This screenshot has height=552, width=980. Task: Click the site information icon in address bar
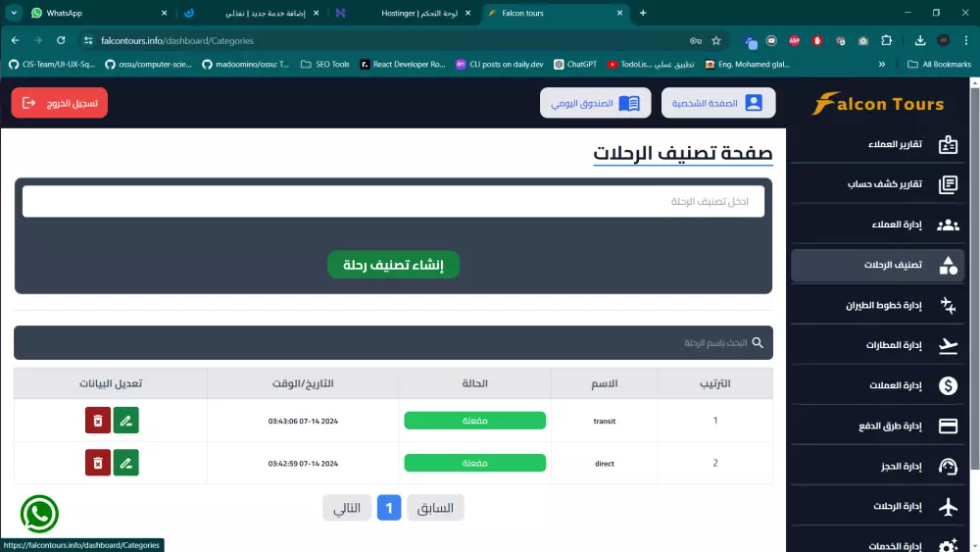[88, 40]
